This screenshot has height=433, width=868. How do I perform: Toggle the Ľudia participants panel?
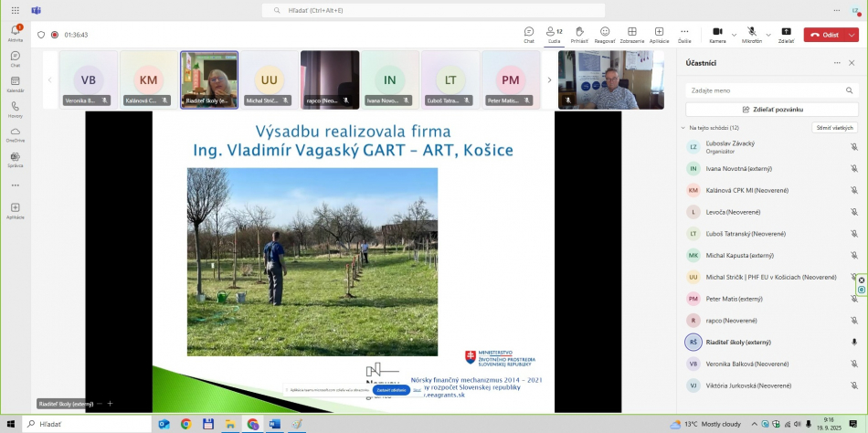coord(554,34)
